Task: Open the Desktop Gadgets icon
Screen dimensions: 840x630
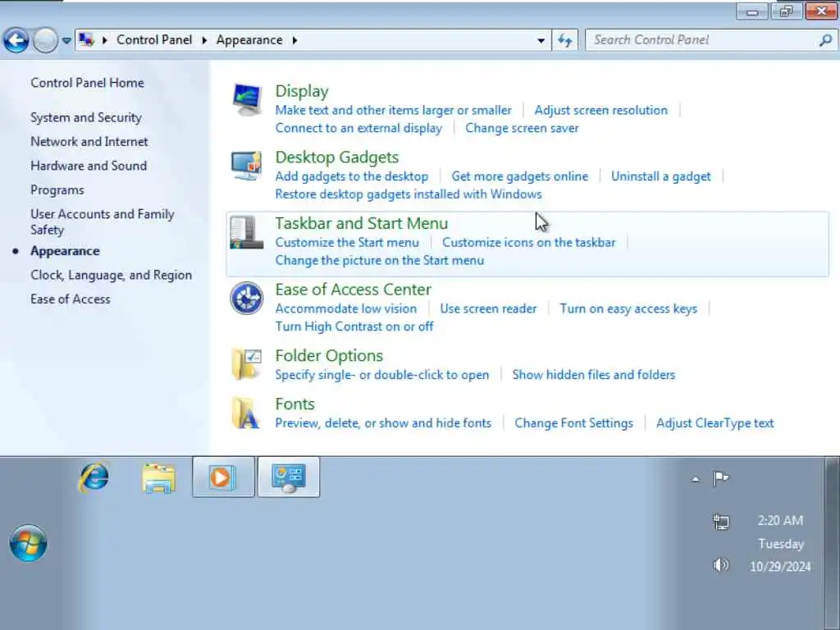Action: click(x=247, y=166)
